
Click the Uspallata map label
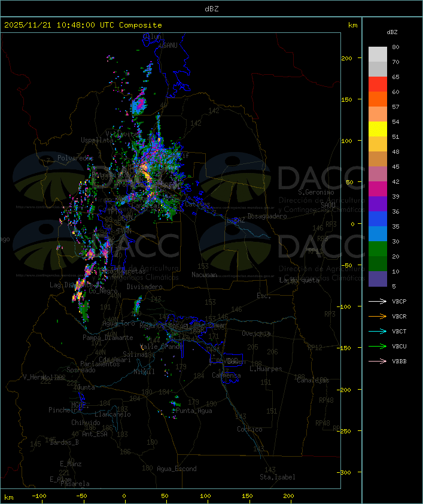click(97, 140)
